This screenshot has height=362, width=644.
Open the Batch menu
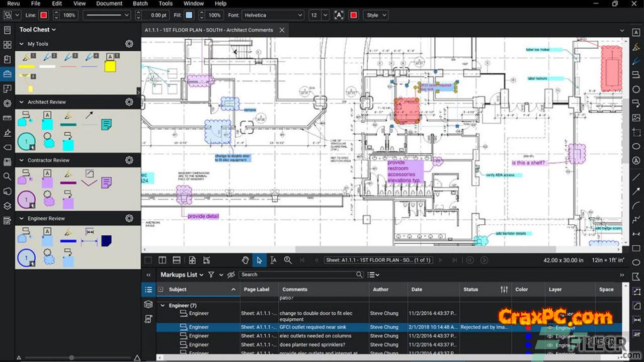point(140,4)
